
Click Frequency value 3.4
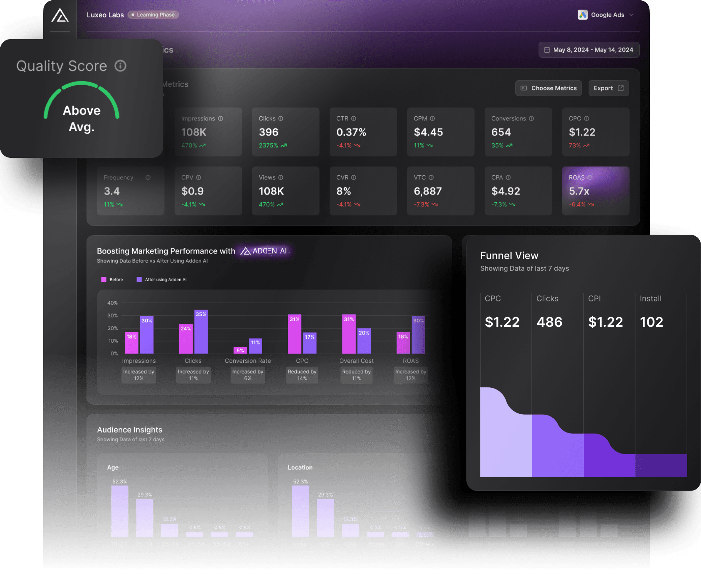(x=112, y=191)
